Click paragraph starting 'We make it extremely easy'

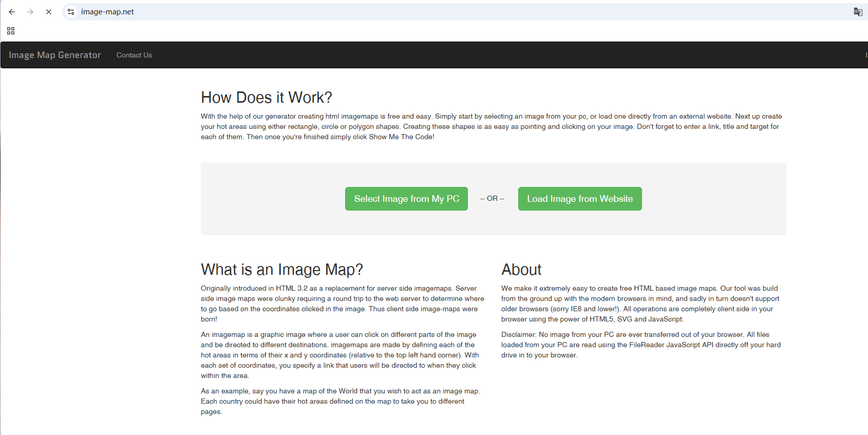640,304
